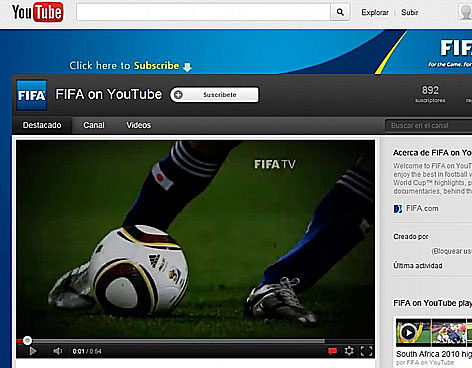
Task: Click the 'por FIFA on YouTube' author link
Action: pos(425,363)
